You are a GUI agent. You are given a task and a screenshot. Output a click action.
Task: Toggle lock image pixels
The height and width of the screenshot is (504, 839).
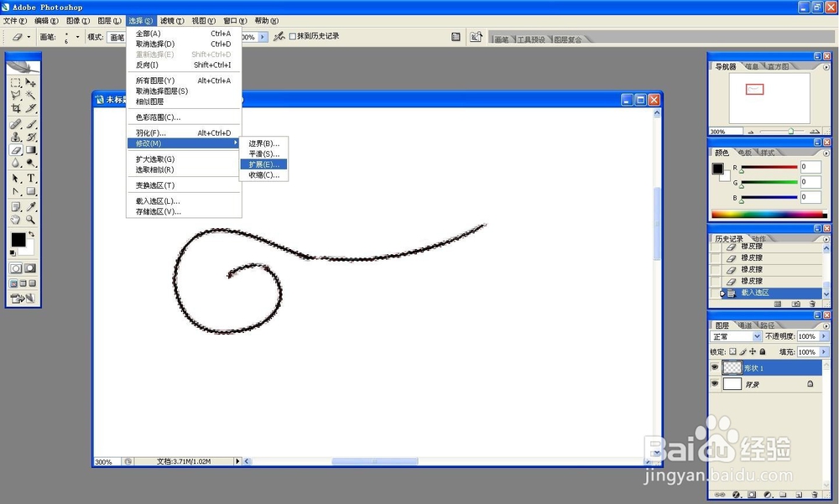click(x=743, y=351)
